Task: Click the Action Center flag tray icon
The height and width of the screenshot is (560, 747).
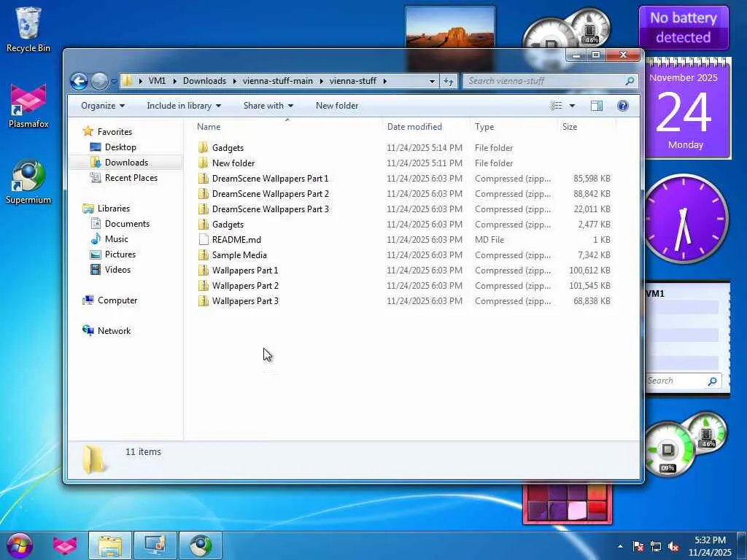Action: (638, 547)
